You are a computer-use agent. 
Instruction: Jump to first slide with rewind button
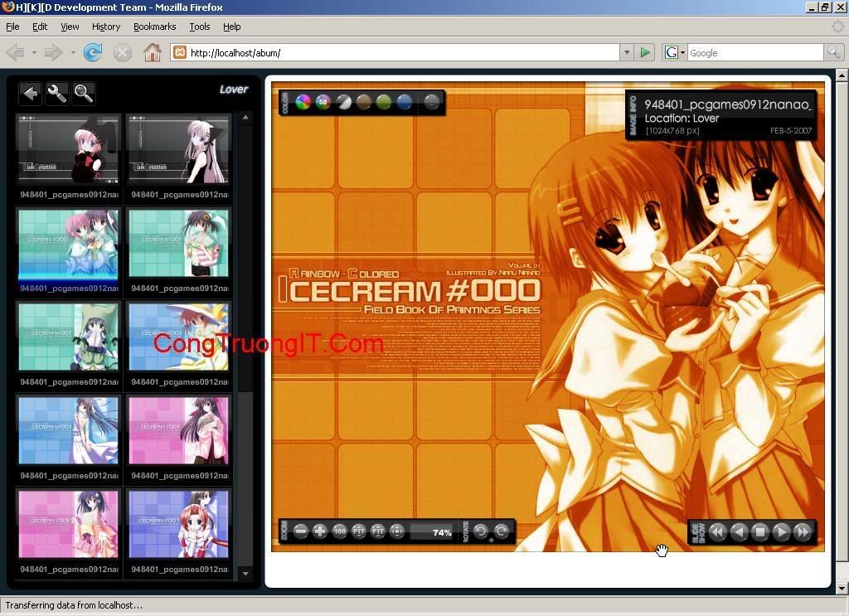tap(718, 532)
